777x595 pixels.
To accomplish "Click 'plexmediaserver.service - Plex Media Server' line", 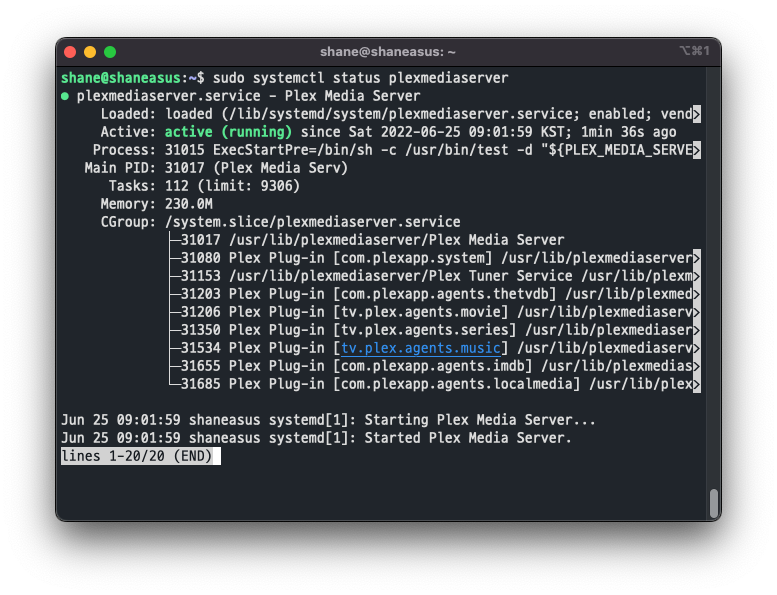I will (x=248, y=96).
